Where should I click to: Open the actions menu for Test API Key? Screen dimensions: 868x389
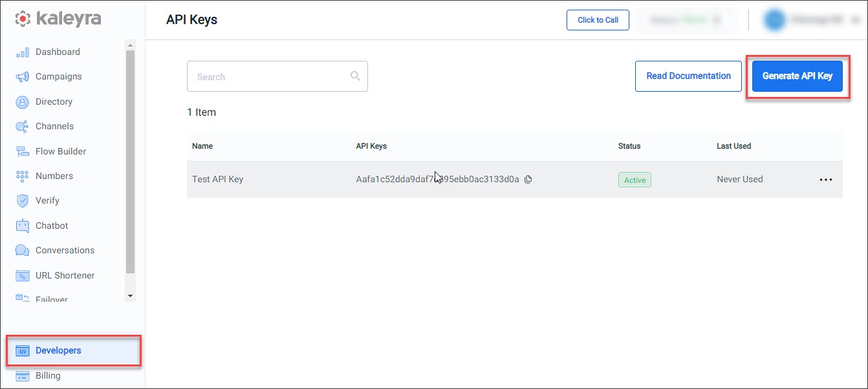click(x=826, y=179)
